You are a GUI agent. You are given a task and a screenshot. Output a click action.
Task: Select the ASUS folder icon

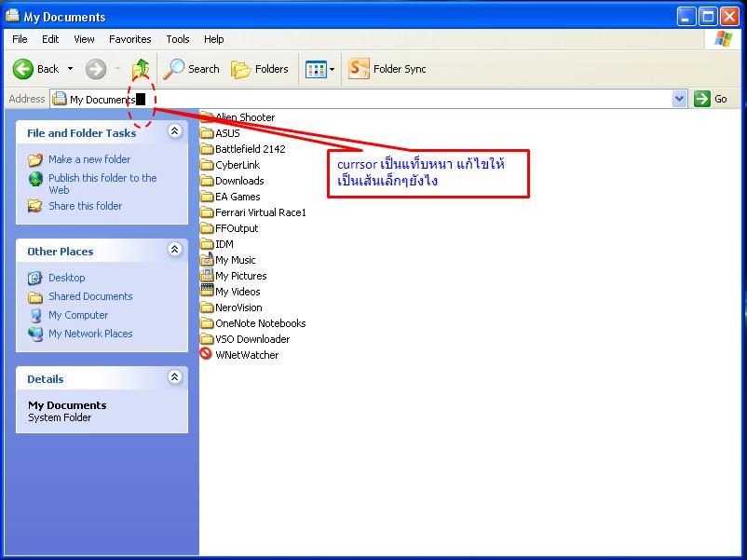(207, 132)
